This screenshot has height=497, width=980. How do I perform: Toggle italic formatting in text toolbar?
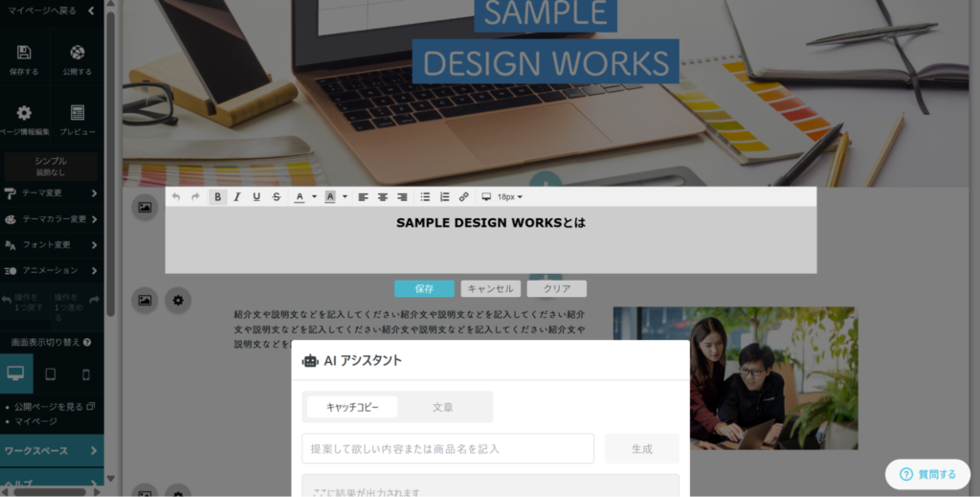click(237, 197)
